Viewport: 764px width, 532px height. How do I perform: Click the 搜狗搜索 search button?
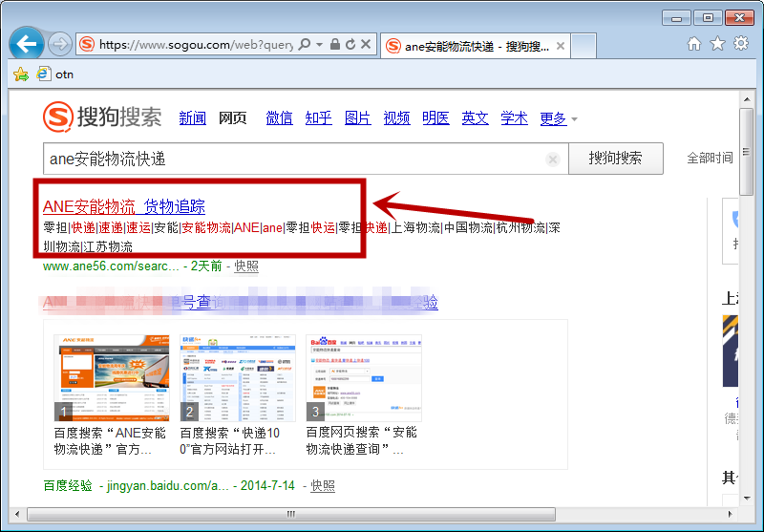(616, 159)
